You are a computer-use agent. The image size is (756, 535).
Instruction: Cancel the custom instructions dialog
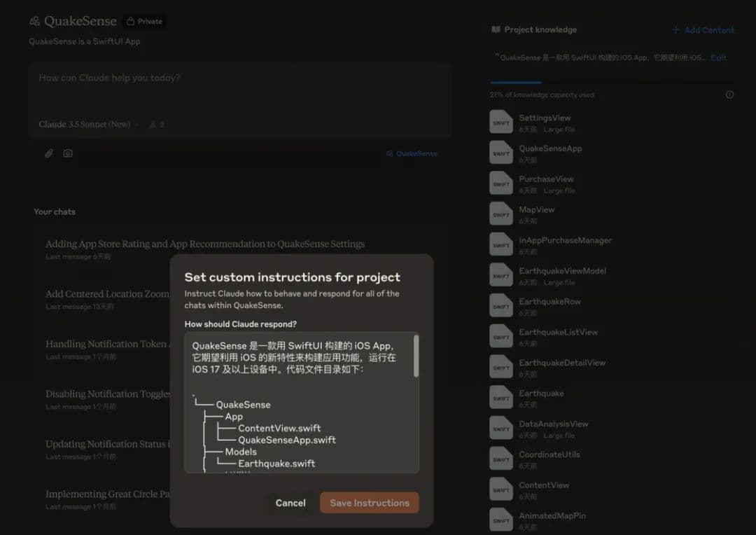pos(290,503)
